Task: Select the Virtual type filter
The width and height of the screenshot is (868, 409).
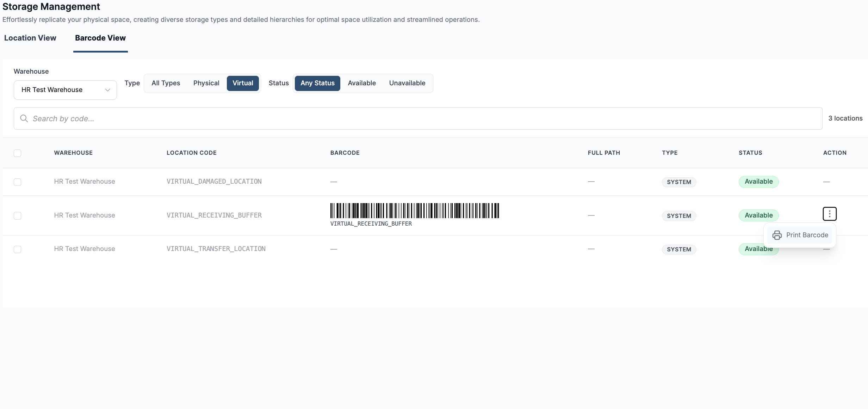Action: [243, 83]
